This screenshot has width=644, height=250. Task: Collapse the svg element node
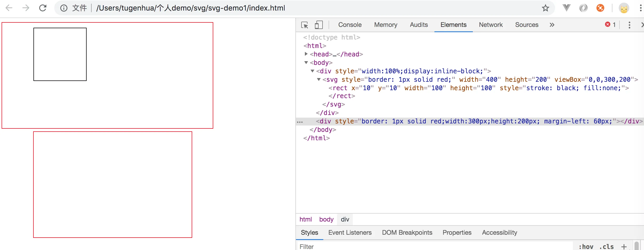319,79
